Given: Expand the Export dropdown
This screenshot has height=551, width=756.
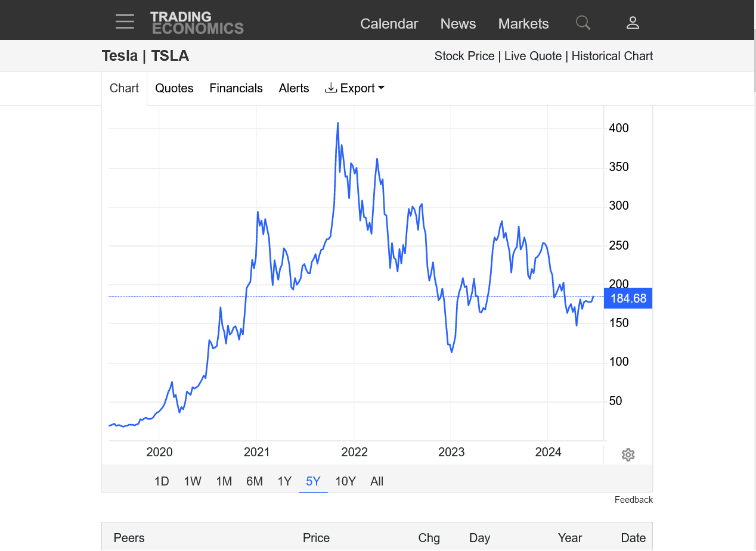Looking at the screenshot, I should point(355,88).
